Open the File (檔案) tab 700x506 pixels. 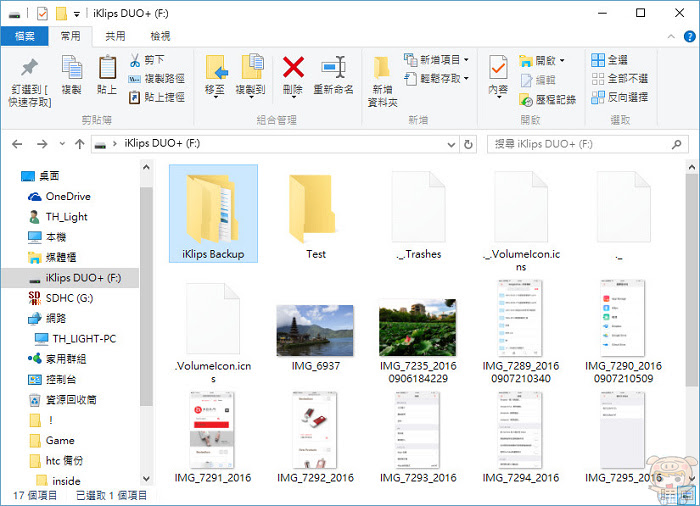click(x=25, y=36)
